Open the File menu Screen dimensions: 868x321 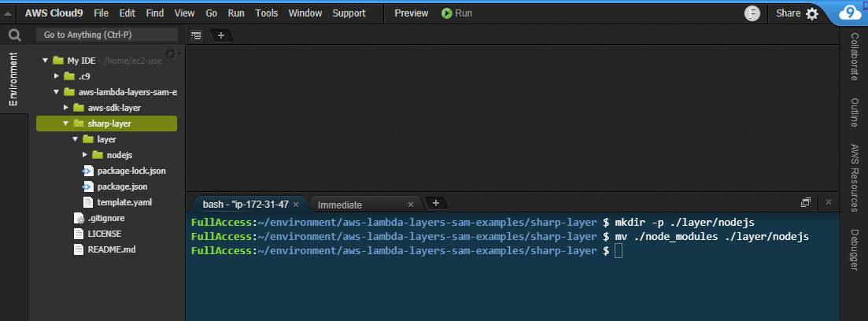(x=102, y=13)
